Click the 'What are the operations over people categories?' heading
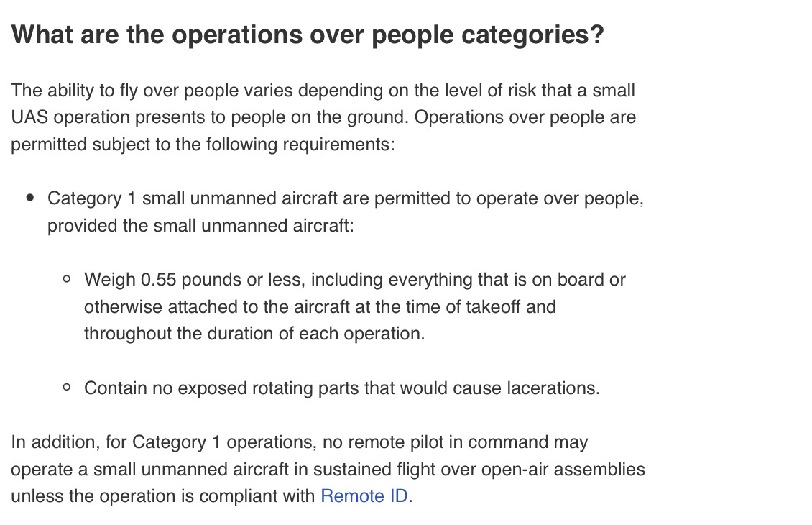This screenshot has height=525, width=812. 308,35
